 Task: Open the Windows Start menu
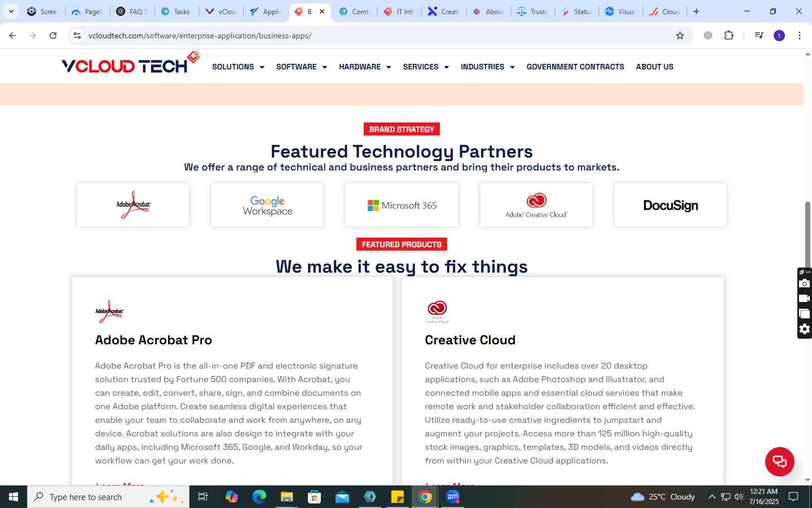coord(14,497)
